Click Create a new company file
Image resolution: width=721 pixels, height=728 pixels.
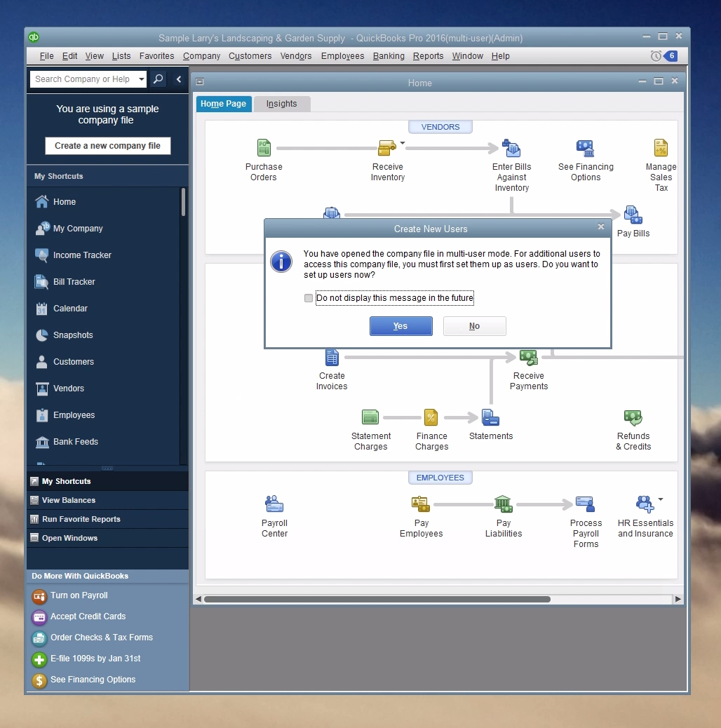point(108,146)
